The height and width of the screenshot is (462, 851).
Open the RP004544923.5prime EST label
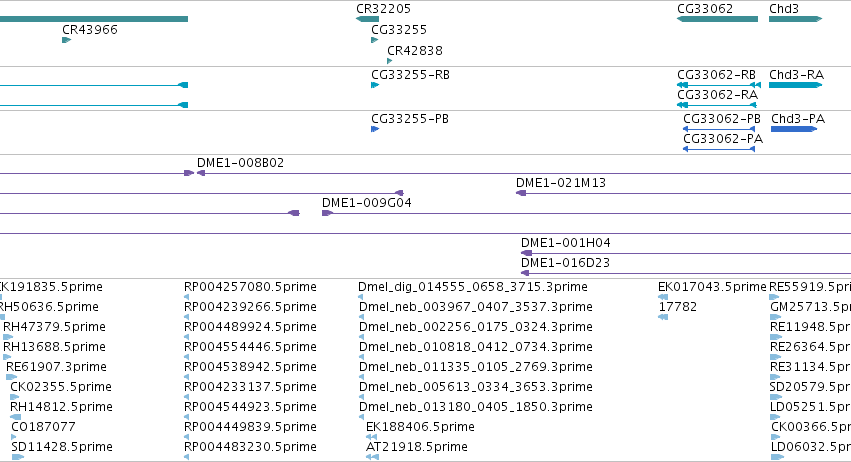coord(250,407)
